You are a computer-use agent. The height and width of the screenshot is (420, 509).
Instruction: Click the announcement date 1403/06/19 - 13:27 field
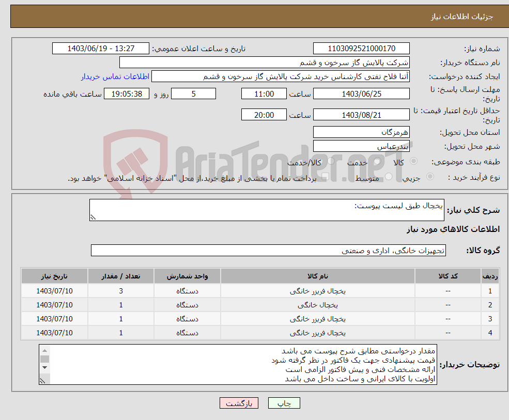(x=101, y=49)
